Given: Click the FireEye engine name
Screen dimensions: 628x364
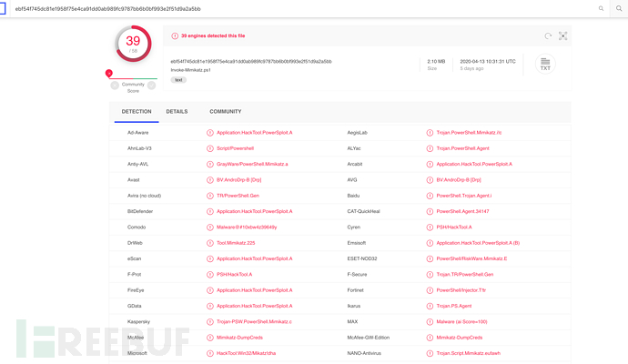Looking at the screenshot, I should 136,290.
